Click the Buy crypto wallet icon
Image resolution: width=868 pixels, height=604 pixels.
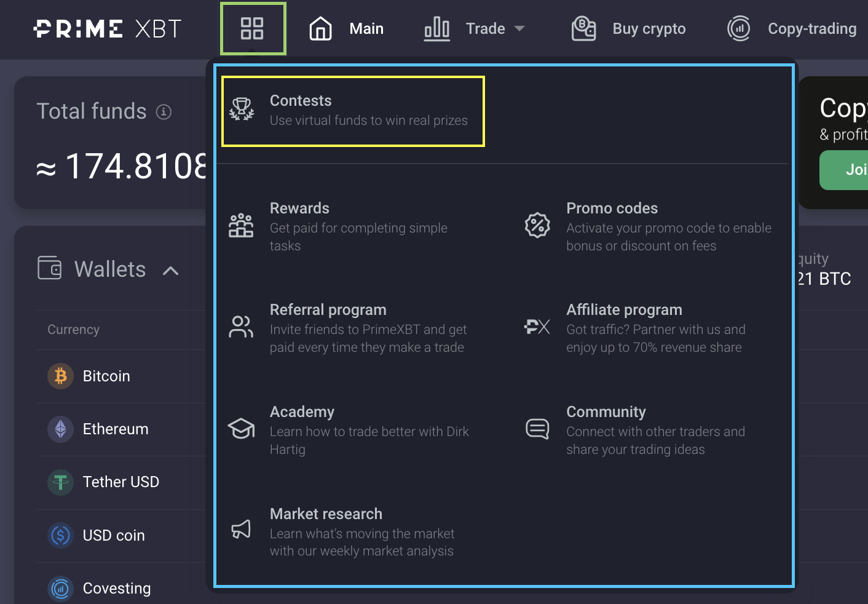[x=583, y=28]
